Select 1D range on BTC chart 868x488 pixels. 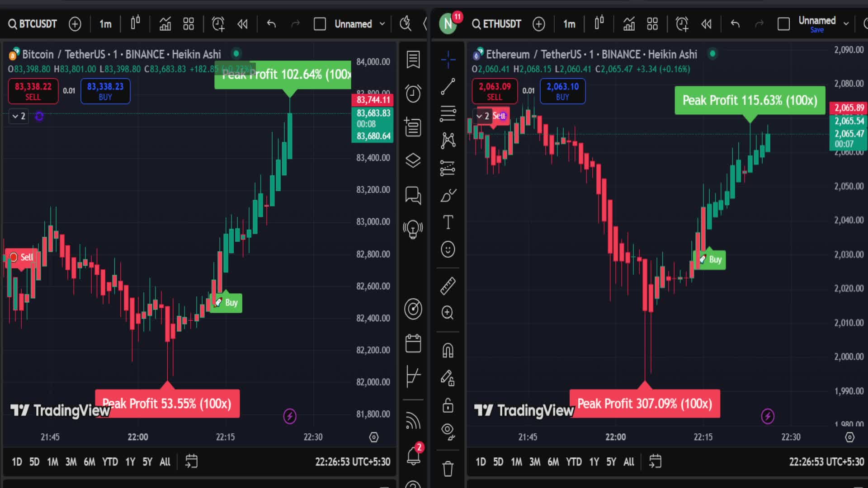[x=17, y=462]
